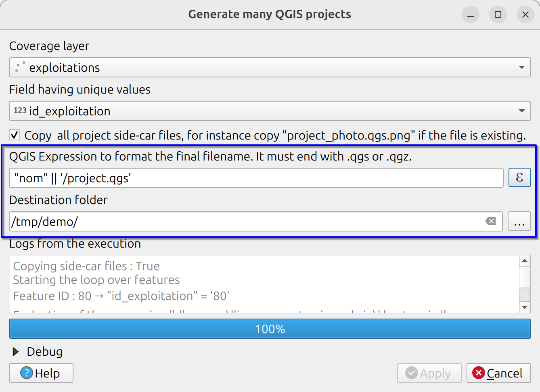Click the Help button
The height and width of the screenshot is (392, 540).
[x=41, y=373]
